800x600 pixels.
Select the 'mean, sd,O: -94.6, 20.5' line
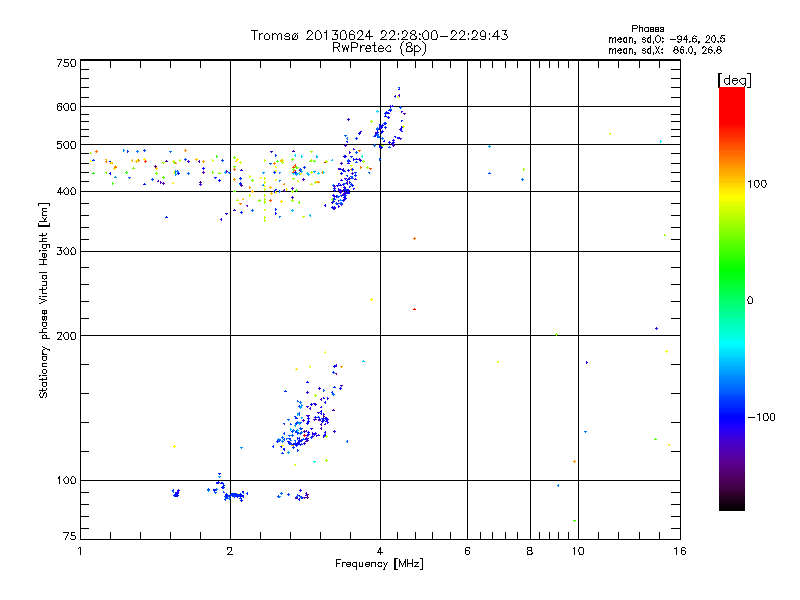(666, 39)
